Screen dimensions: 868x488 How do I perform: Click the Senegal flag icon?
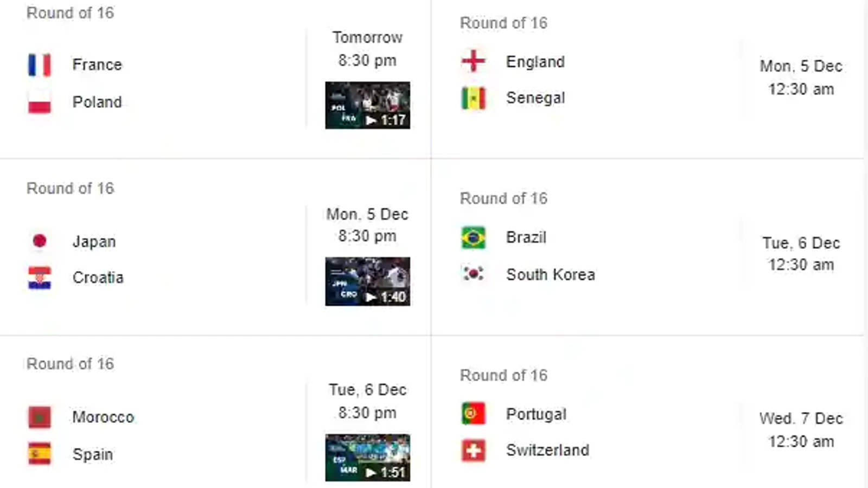coord(473,98)
